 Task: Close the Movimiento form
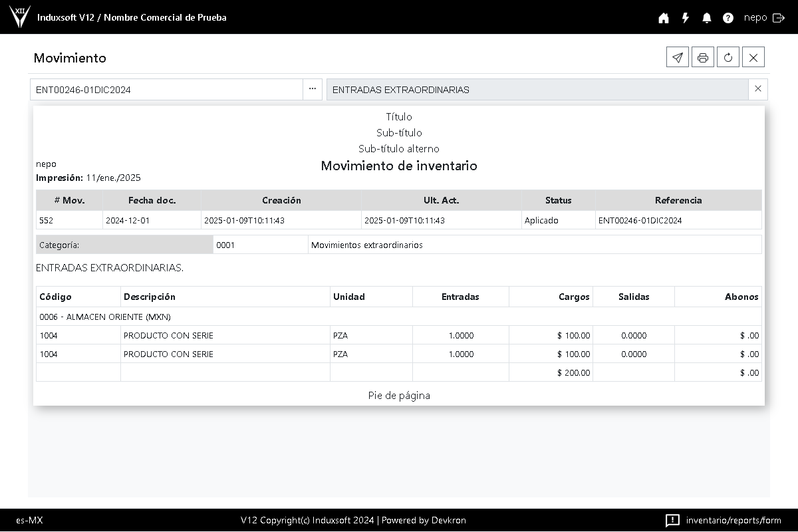click(x=753, y=58)
